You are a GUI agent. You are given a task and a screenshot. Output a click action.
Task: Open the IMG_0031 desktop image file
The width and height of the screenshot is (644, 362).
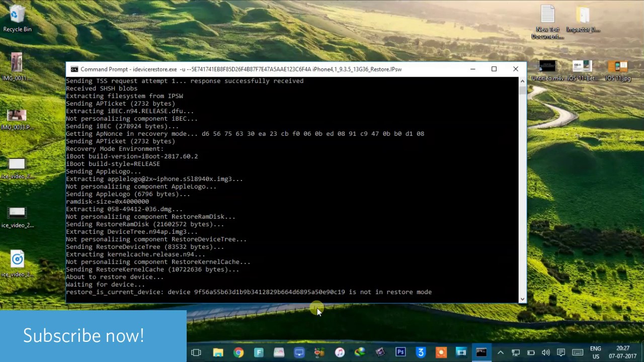[17, 66]
